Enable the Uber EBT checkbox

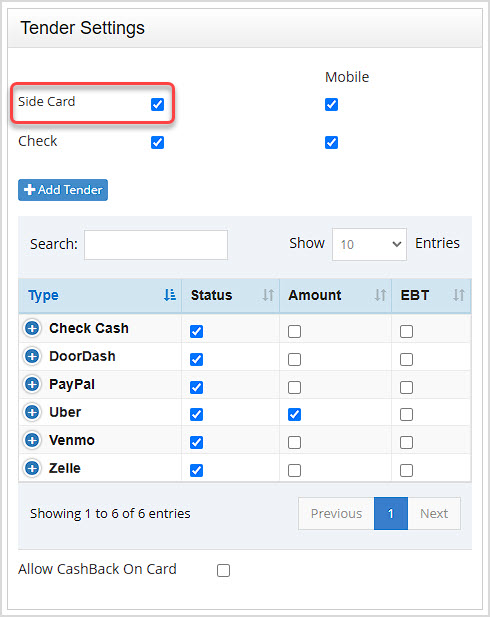tap(407, 414)
